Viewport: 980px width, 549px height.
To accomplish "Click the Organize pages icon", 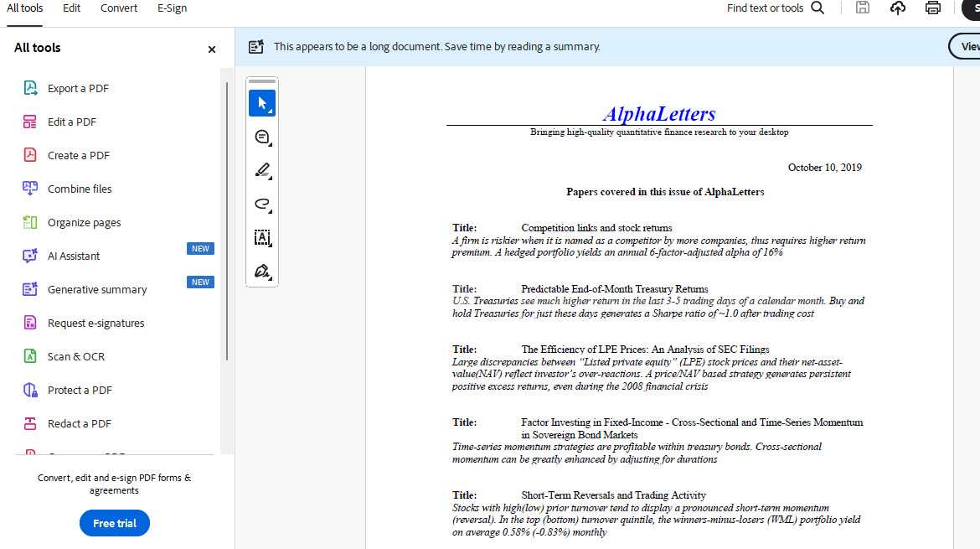I will (30, 222).
